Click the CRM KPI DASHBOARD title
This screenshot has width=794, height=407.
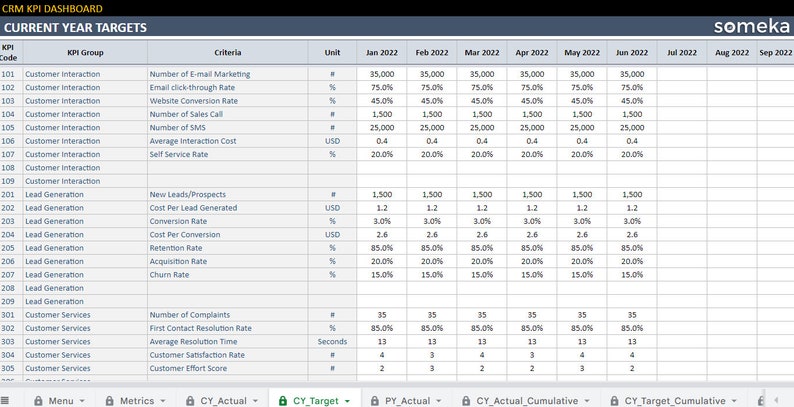coord(52,8)
